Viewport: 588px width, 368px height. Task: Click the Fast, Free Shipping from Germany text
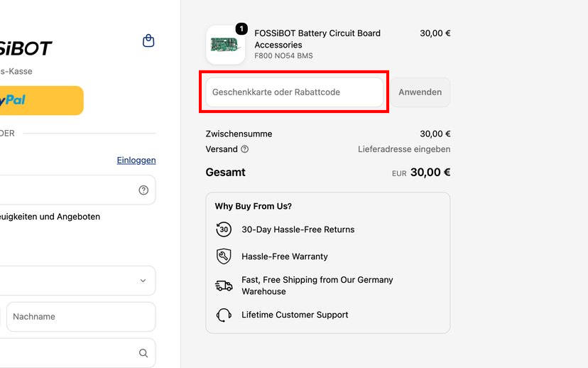tap(317, 286)
